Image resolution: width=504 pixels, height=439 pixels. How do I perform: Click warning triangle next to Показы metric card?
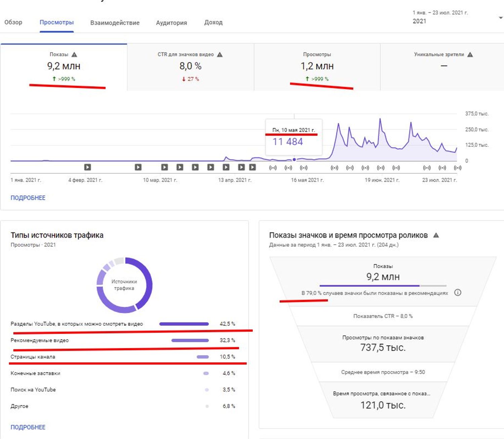(74, 54)
